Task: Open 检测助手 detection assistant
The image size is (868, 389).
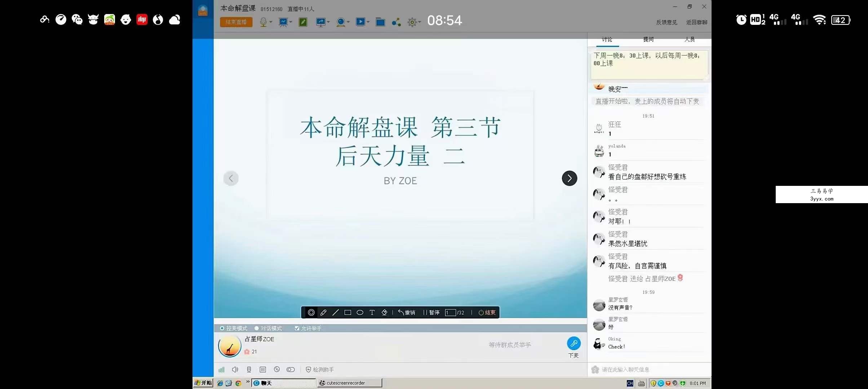Action: click(320, 370)
